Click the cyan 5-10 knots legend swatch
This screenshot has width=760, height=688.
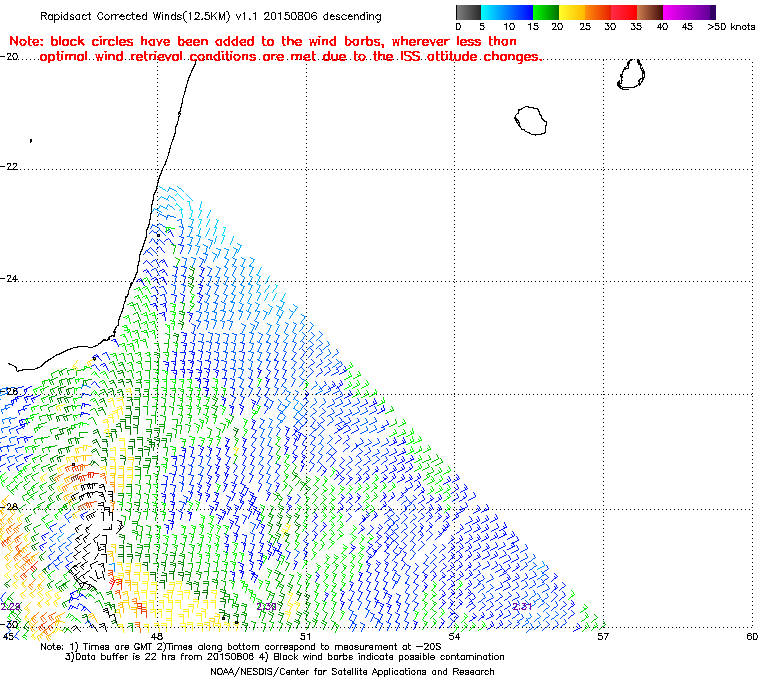494,12
